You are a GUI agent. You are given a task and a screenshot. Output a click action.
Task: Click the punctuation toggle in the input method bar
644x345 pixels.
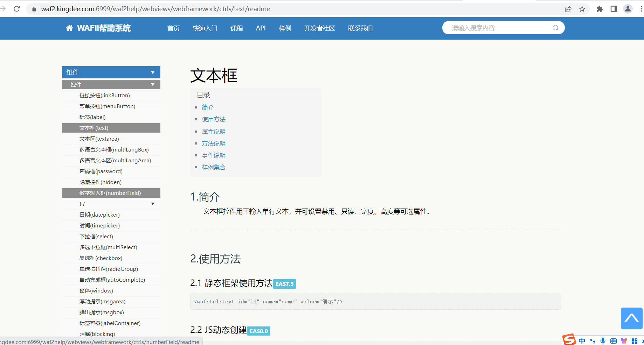[x=593, y=341]
